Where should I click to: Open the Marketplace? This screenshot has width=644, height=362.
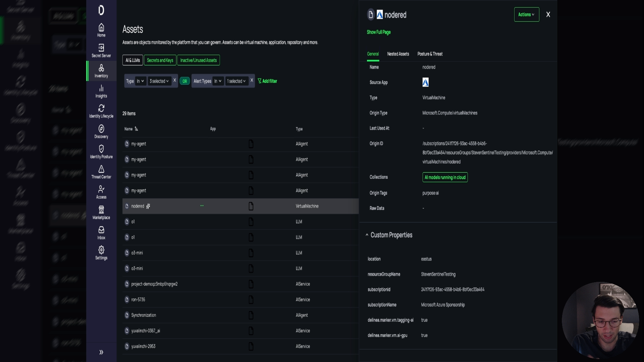[101, 212]
